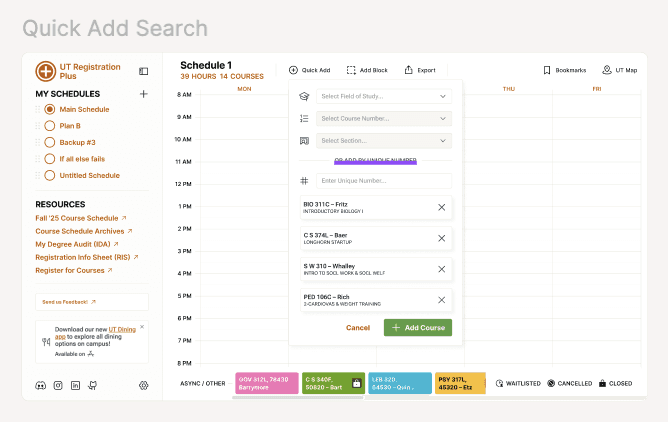Open Registration Info Sheet (RIS) link
The image size is (668, 422).
pos(87,257)
